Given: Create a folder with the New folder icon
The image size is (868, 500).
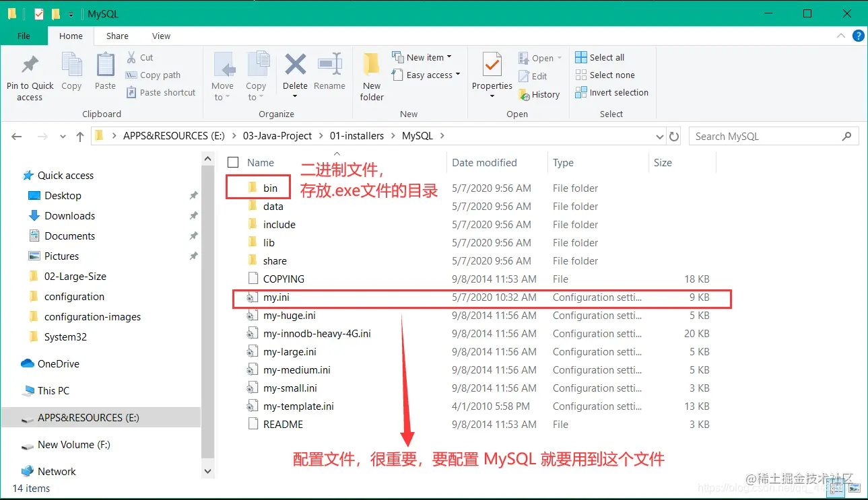Looking at the screenshot, I should (x=371, y=74).
